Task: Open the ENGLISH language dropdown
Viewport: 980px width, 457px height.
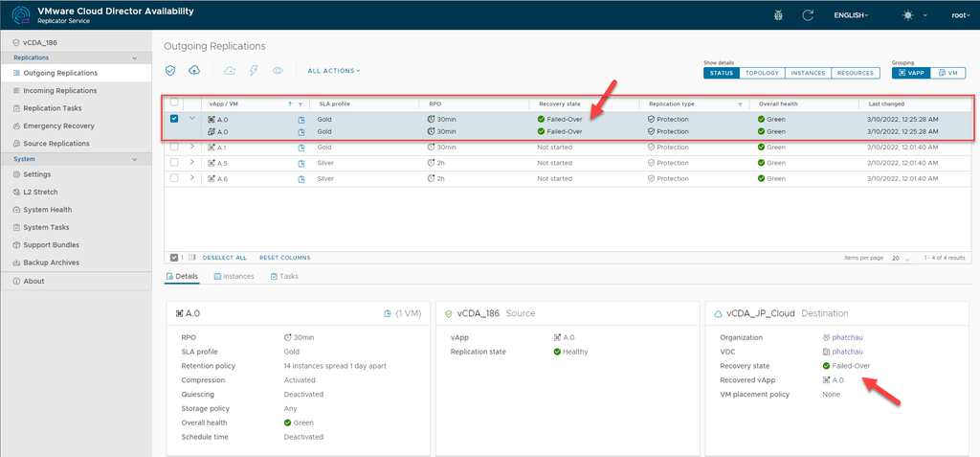Action: [851, 15]
